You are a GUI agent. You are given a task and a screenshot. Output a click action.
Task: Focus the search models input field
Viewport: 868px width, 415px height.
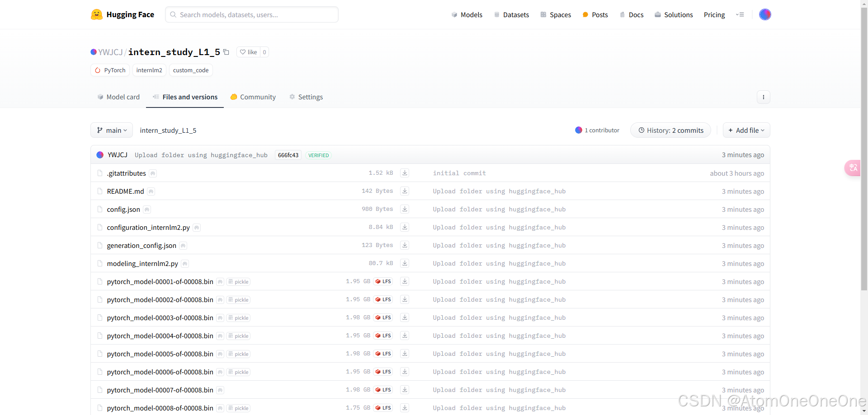click(252, 14)
